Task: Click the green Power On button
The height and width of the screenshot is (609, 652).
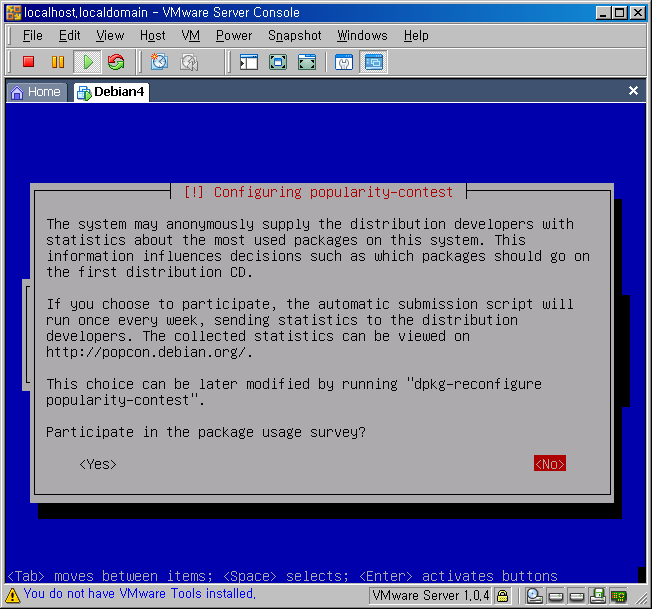Action: 87,62
